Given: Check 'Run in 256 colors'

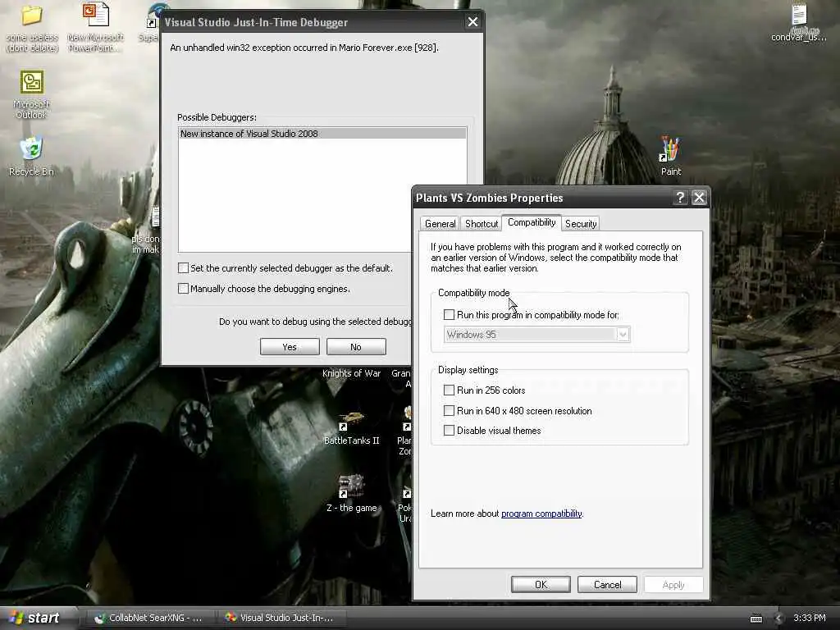Looking at the screenshot, I should (449, 390).
